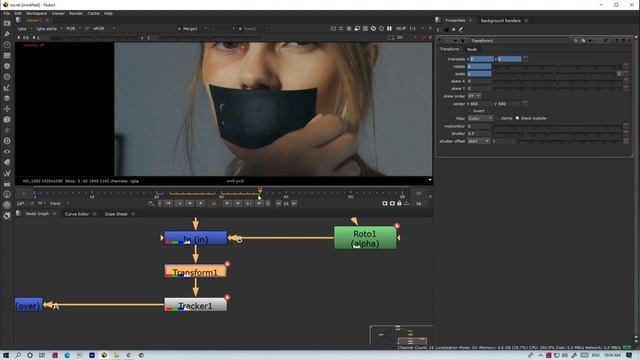Open the Cache menu
640x360 pixels.
tap(93, 13)
